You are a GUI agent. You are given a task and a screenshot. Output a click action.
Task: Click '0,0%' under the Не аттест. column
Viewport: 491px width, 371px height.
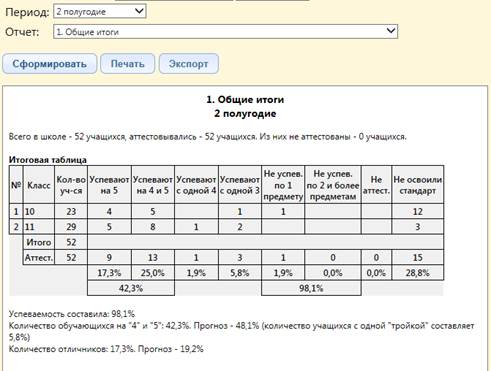(376, 273)
